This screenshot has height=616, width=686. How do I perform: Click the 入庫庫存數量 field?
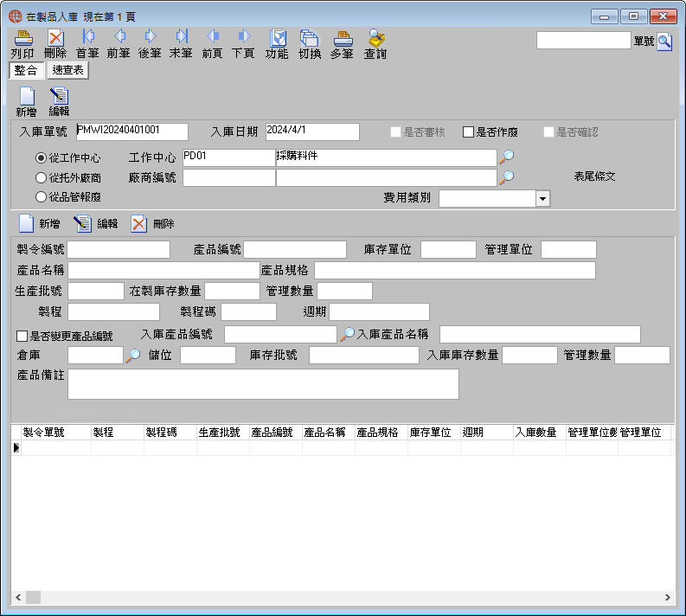coord(529,356)
